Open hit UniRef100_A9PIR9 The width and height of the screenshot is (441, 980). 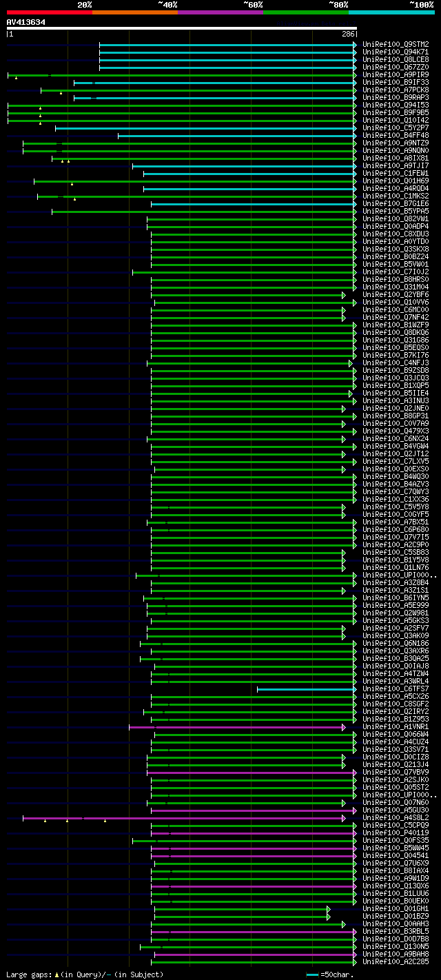pos(396,75)
